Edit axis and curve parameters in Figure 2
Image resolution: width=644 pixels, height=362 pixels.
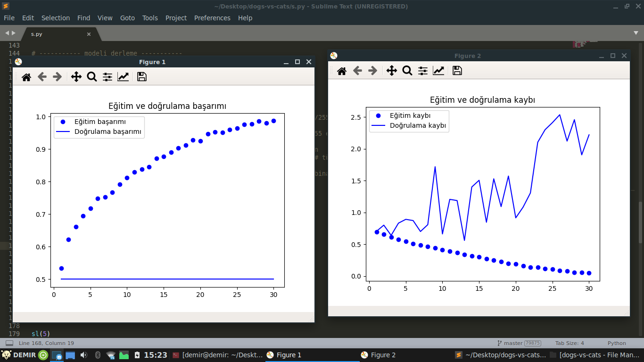(438, 71)
